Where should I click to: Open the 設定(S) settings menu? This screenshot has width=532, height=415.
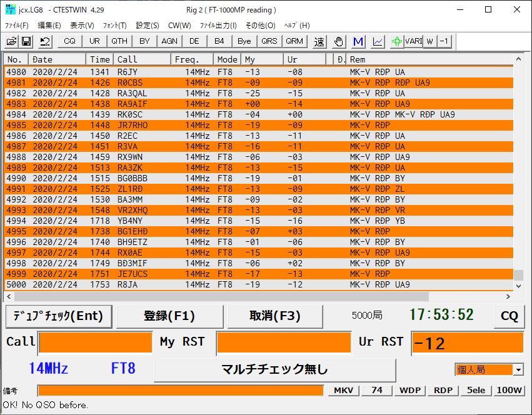coord(148,26)
